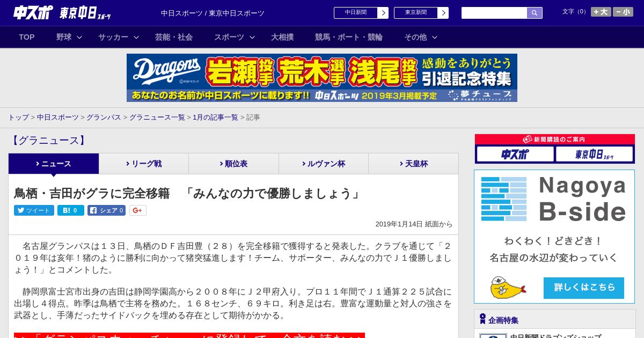Open the 中日新聞 link button

[x=361, y=13]
